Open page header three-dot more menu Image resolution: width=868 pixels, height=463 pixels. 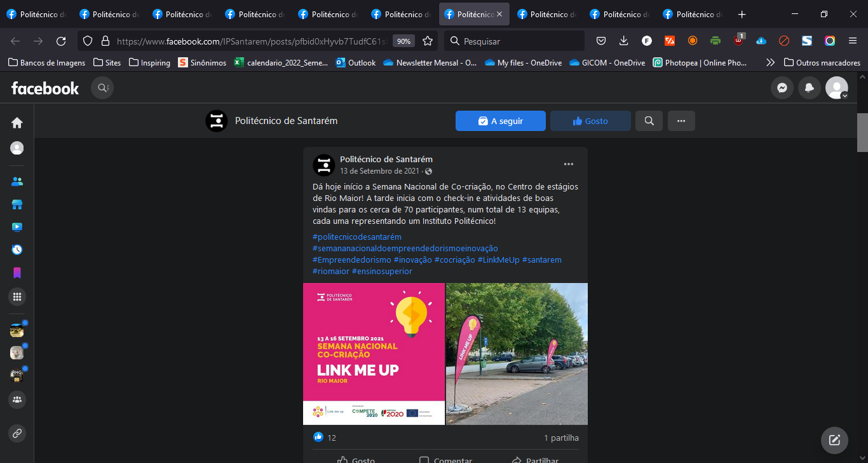pyautogui.click(x=681, y=121)
